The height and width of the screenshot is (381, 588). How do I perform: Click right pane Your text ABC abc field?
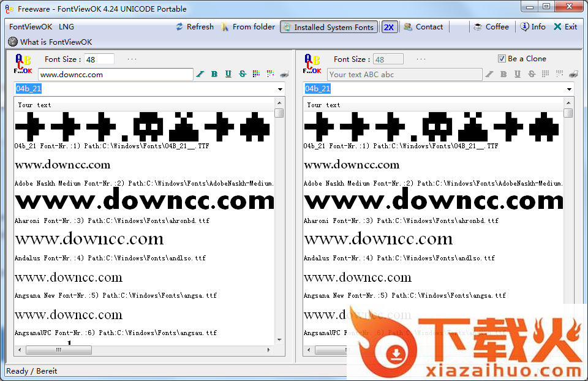(x=405, y=74)
